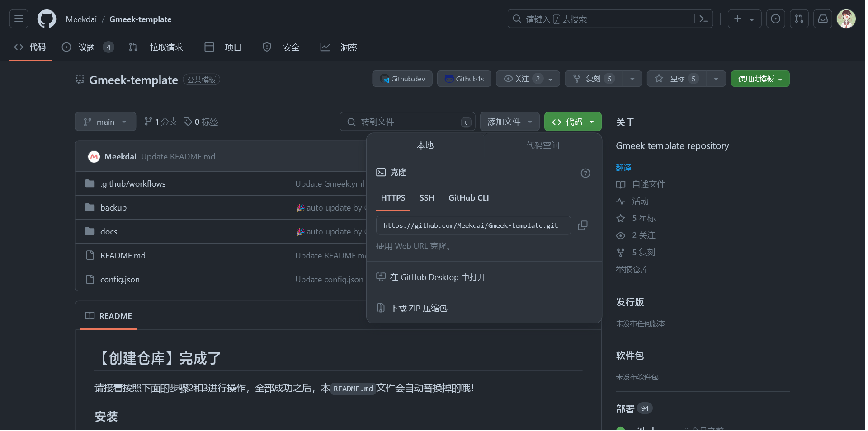Toggle watching via the 关注 button
Screen dimensions: 868x431
click(x=520, y=79)
